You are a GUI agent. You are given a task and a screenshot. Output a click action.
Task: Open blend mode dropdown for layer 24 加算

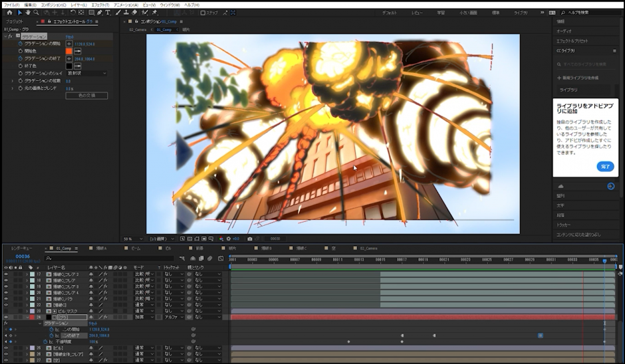coord(144,318)
